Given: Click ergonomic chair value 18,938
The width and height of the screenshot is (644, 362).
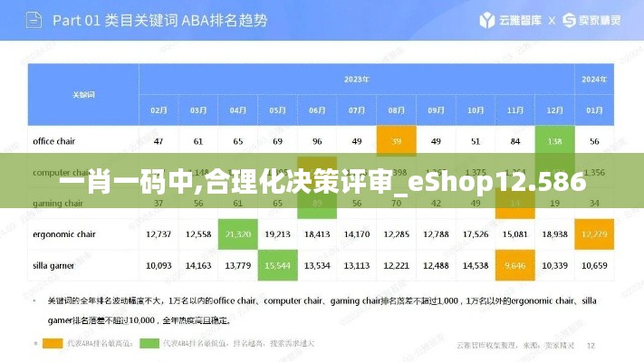Looking at the screenshot, I should click(555, 234).
